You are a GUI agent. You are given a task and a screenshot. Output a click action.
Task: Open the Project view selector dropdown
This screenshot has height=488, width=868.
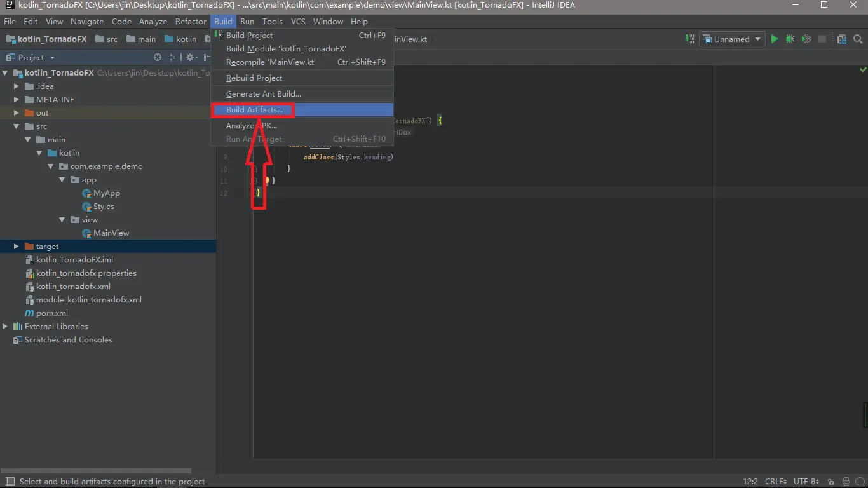(31, 57)
